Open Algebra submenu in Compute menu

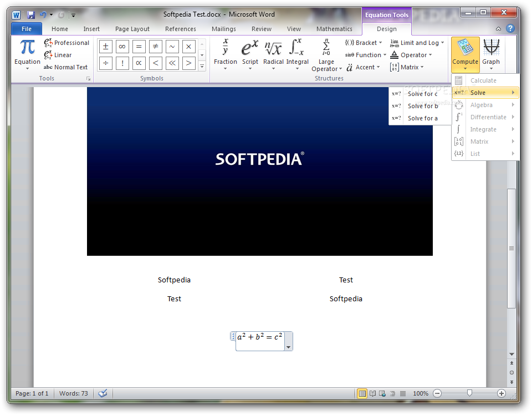(485, 105)
